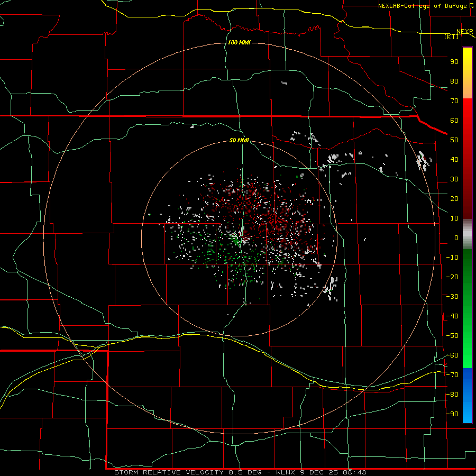
Task: Click the -90 value on the velocity scale
Action: 452,414
